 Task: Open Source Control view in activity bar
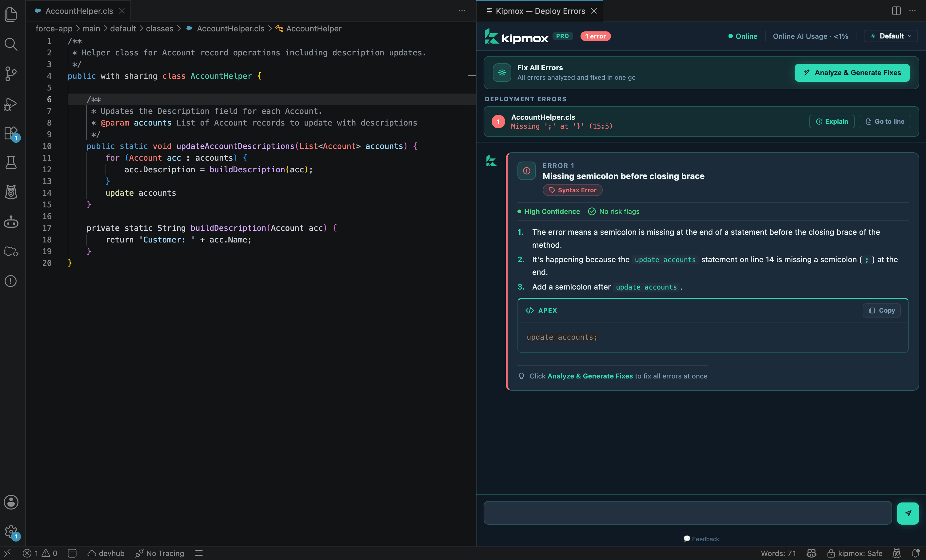(11, 74)
